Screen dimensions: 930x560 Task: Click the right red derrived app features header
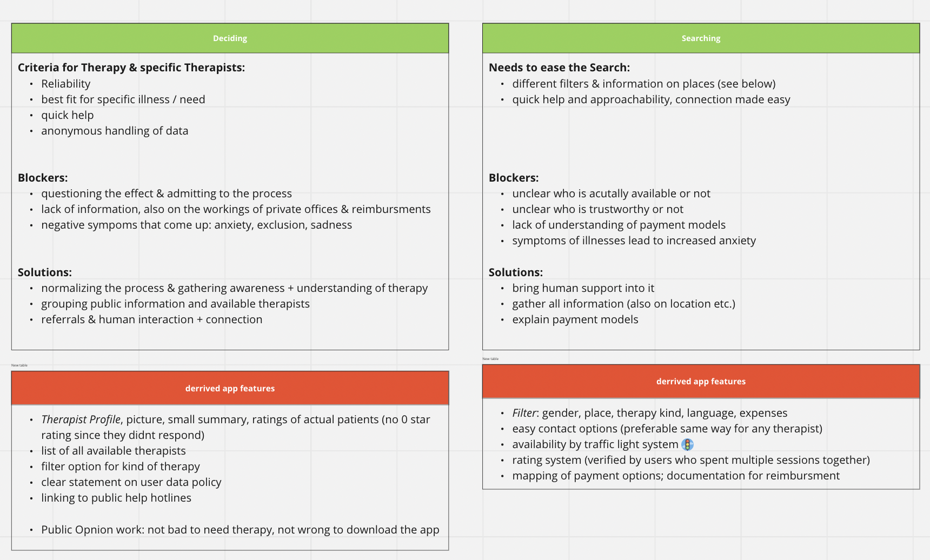(x=701, y=382)
